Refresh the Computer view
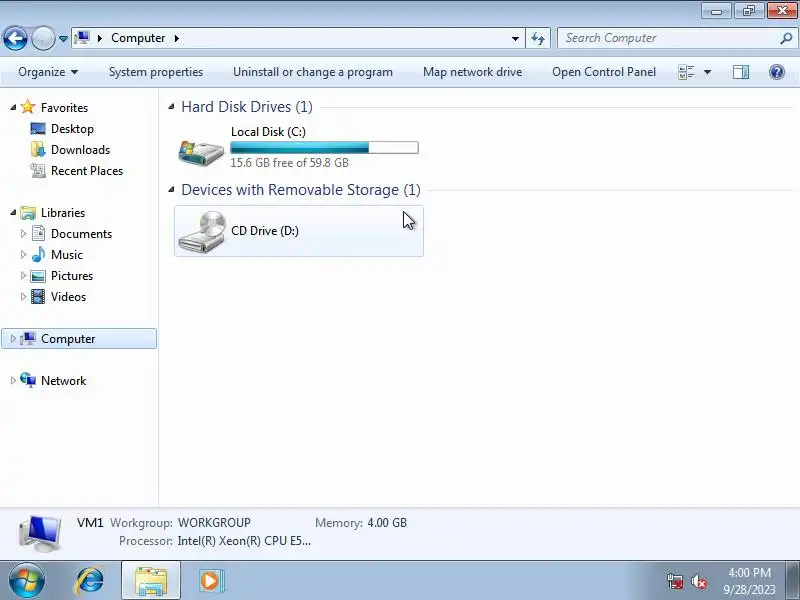Image resolution: width=800 pixels, height=600 pixels. (x=538, y=38)
